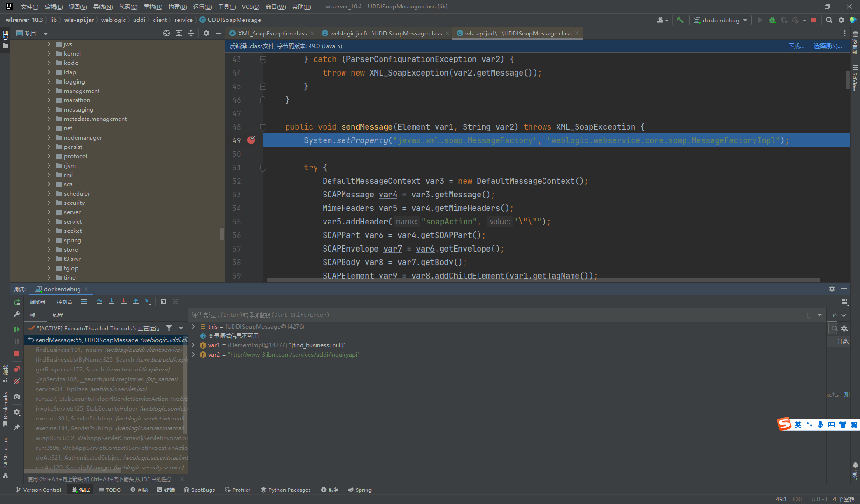Toggle the fold marker at line 43
The width and height of the screenshot is (860, 504).
click(263, 59)
